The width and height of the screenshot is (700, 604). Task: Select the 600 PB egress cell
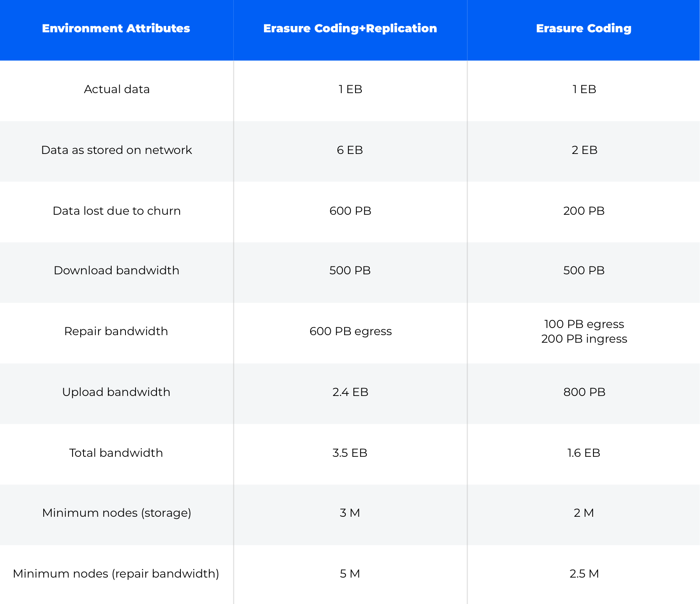coord(350,331)
